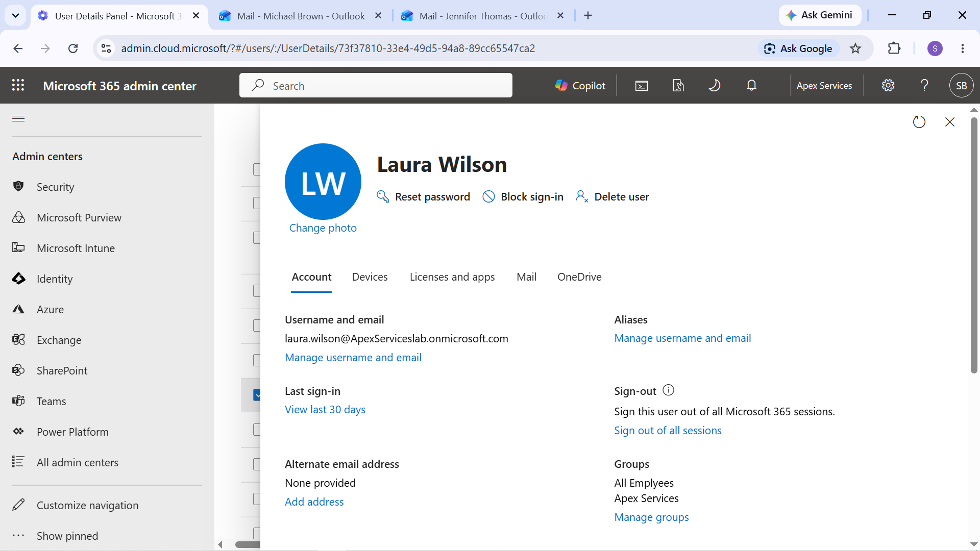Click the document release notes icon in header
980x551 pixels.
tap(678, 86)
